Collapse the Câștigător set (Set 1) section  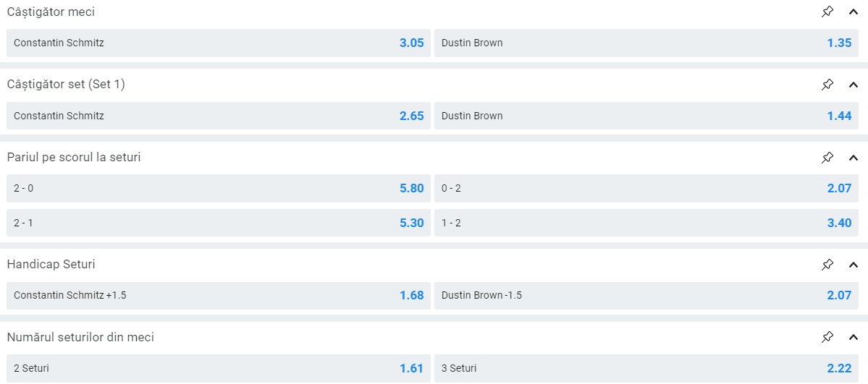click(852, 85)
